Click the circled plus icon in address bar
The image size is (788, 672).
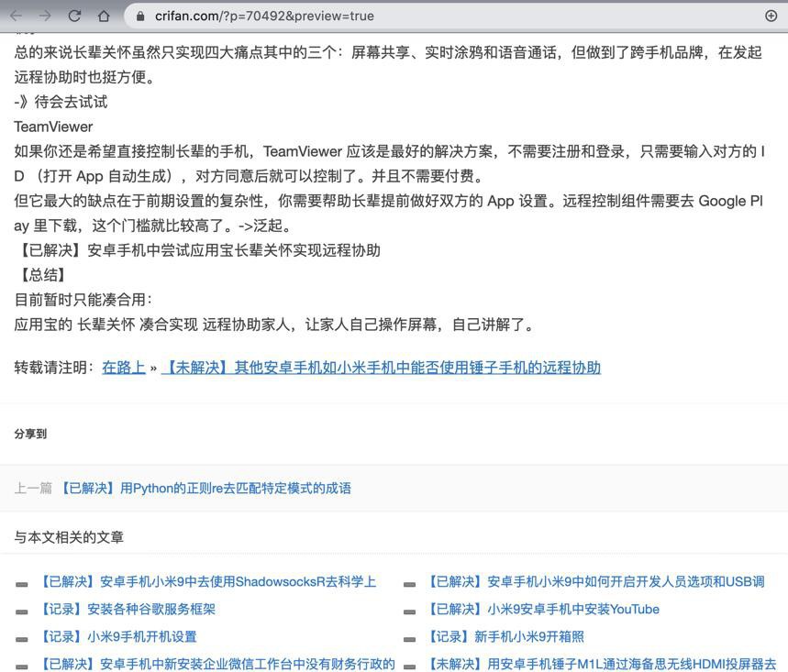click(771, 17)
